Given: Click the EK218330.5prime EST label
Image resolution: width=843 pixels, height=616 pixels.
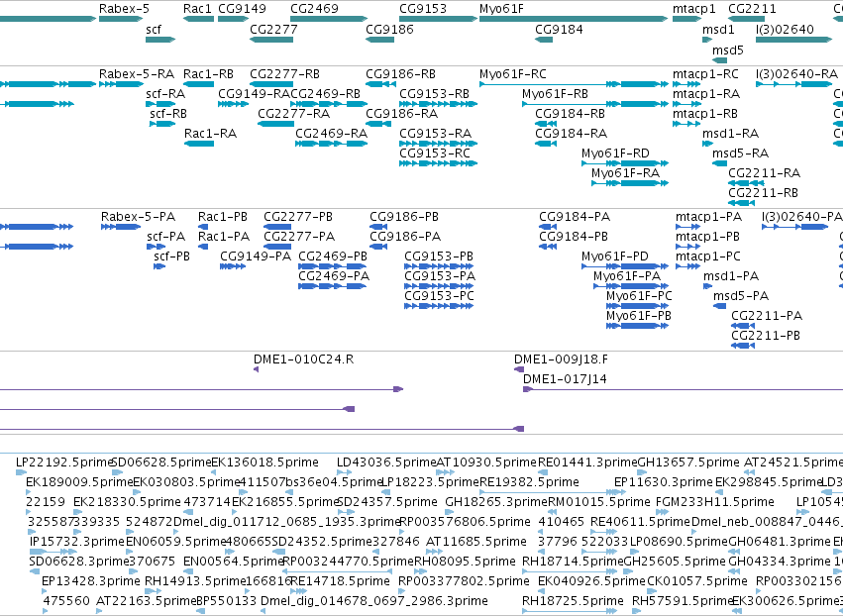Looking at the screenshot, I should 128,502.
